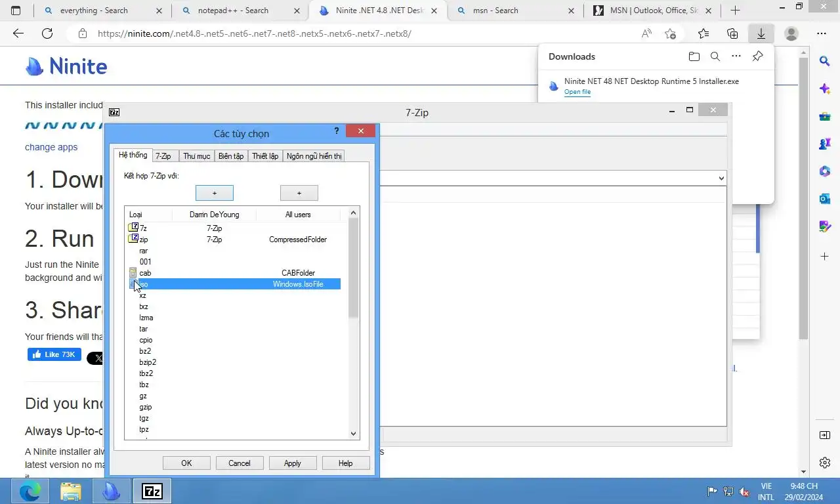
Task: Pin the Downloads panel
Action: [x=757, y=56]
